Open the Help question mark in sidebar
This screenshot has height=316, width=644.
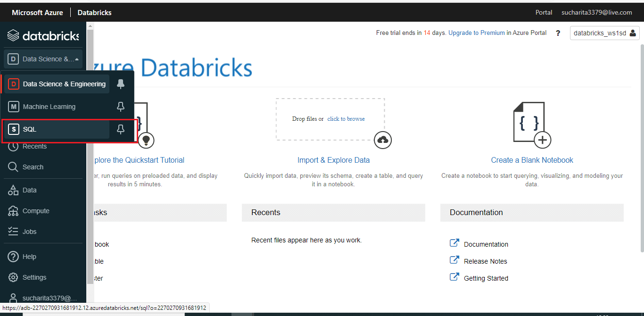(x=13, y=257)
